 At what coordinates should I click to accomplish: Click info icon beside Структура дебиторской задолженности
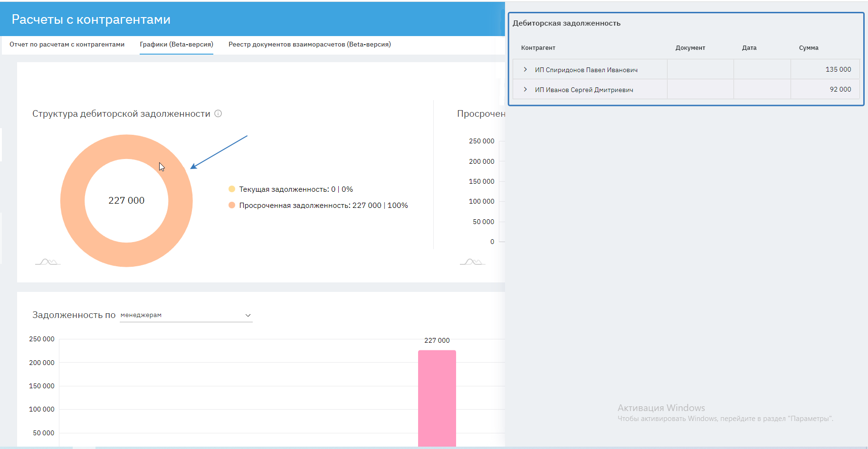coord(218,113)
